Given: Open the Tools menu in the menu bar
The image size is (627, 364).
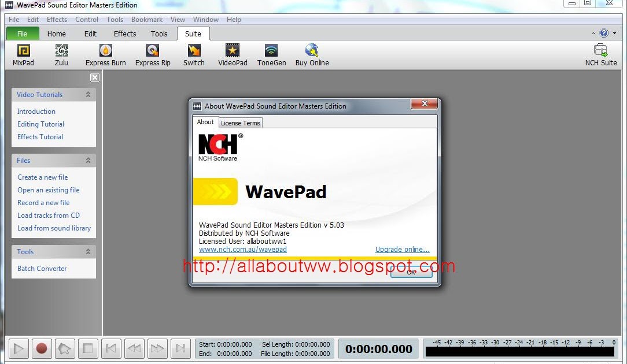Looking at the screenshot, I should click(x=115, y=20).
